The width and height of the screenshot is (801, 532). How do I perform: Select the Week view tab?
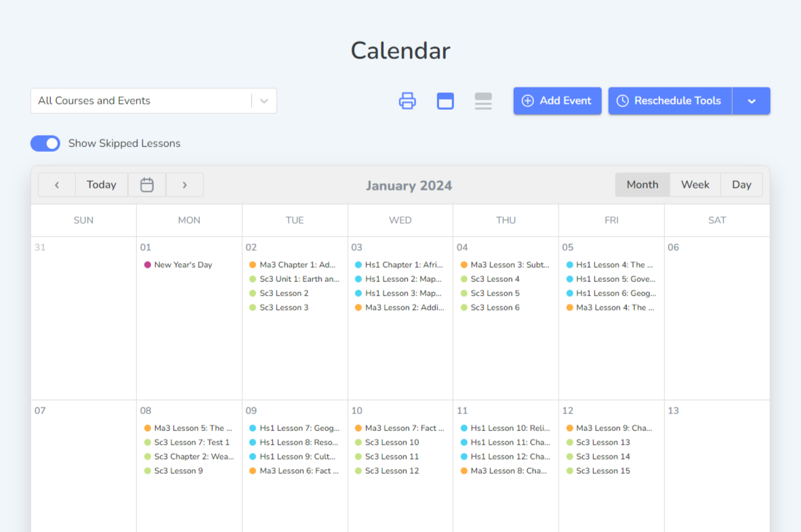695,185
